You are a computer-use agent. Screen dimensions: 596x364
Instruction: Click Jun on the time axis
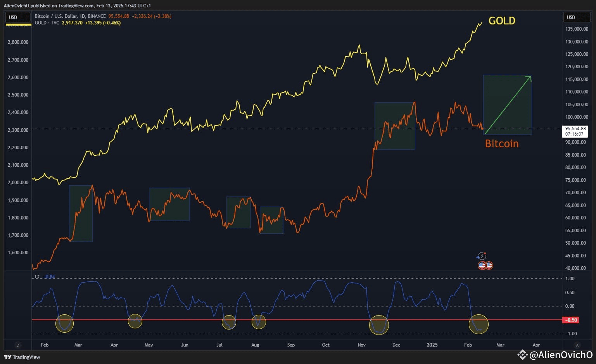[x=185, y=345]
